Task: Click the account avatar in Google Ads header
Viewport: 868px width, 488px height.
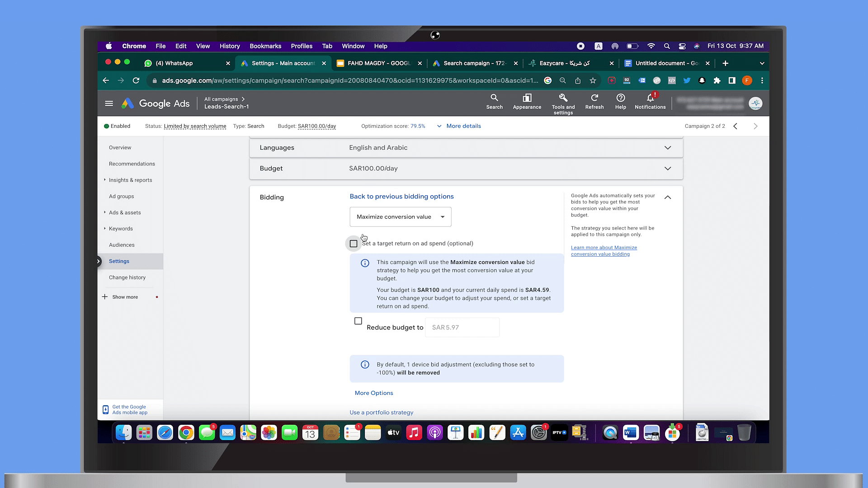Action: (x=755, y=103)
